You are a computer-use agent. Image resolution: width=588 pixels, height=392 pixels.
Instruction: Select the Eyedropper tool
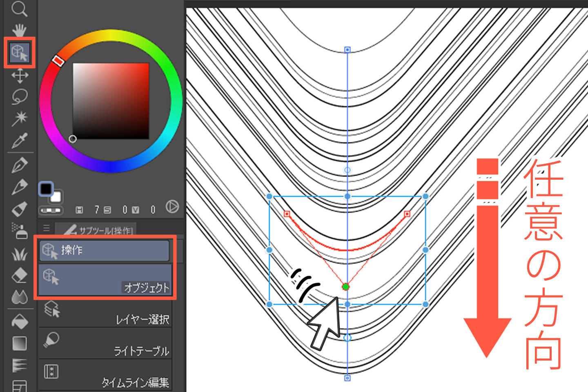click(19, 140)
